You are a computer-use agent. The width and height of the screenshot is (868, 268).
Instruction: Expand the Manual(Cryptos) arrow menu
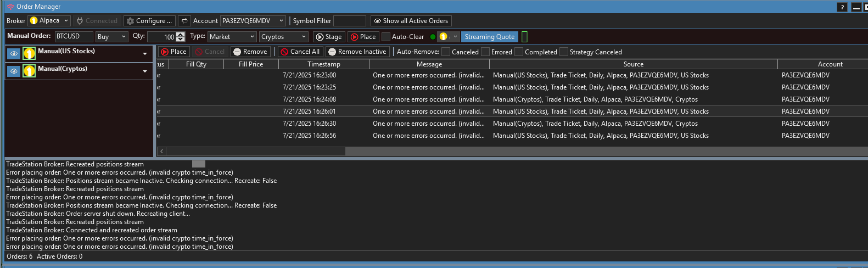tap(145, 71)
